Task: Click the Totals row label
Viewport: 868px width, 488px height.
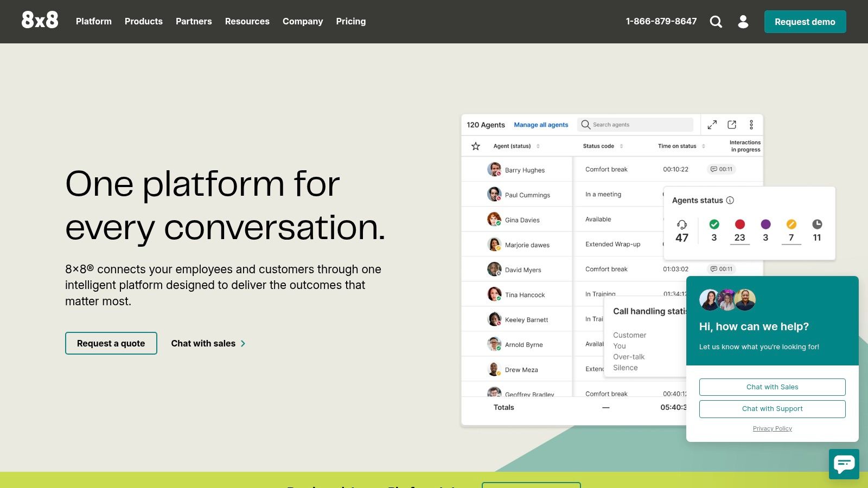Action: tap(503, 407)
